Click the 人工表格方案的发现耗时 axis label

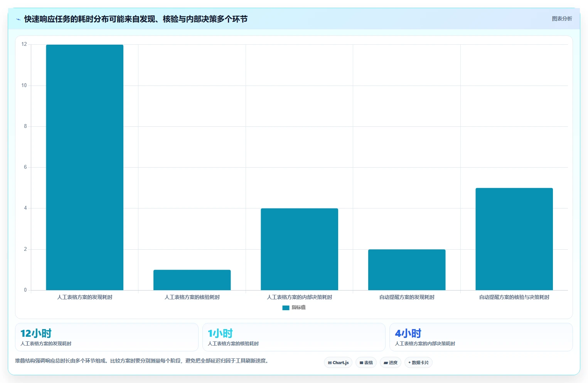[85, 297]
